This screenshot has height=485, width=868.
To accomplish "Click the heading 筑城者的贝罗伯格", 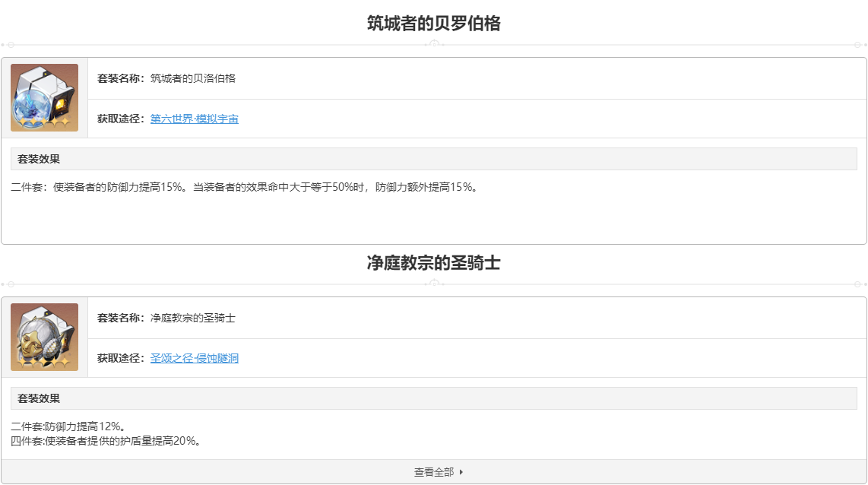I will [x=434, y=24].
